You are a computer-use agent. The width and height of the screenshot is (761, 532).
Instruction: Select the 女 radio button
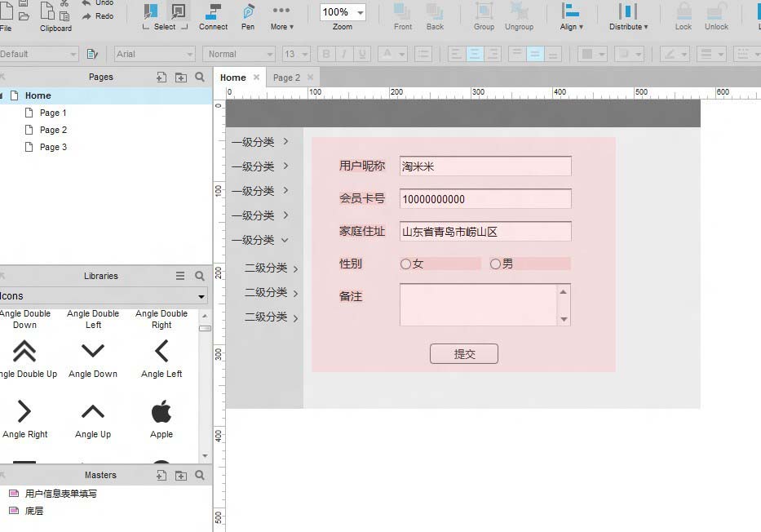tap(405, 264)
